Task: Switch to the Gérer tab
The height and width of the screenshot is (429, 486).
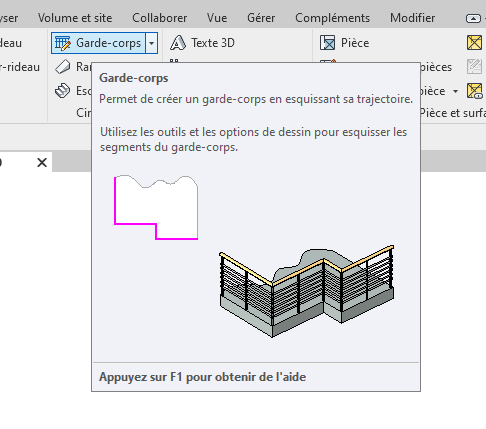Action: tap(261, 18)
